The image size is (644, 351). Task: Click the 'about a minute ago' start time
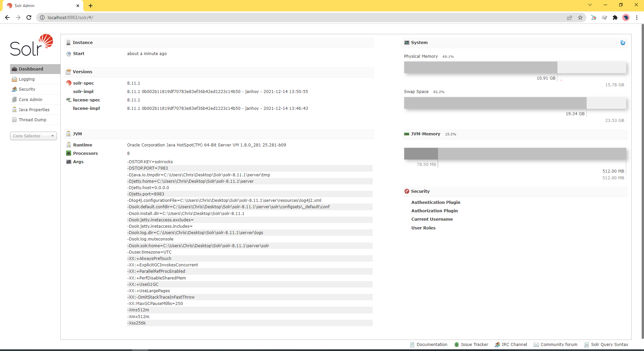tap(147, 54)
